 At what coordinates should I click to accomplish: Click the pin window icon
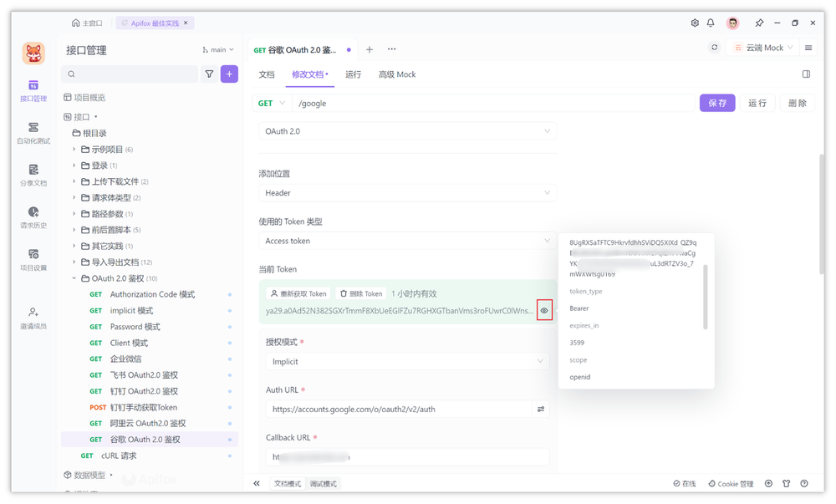click(759, 23)
